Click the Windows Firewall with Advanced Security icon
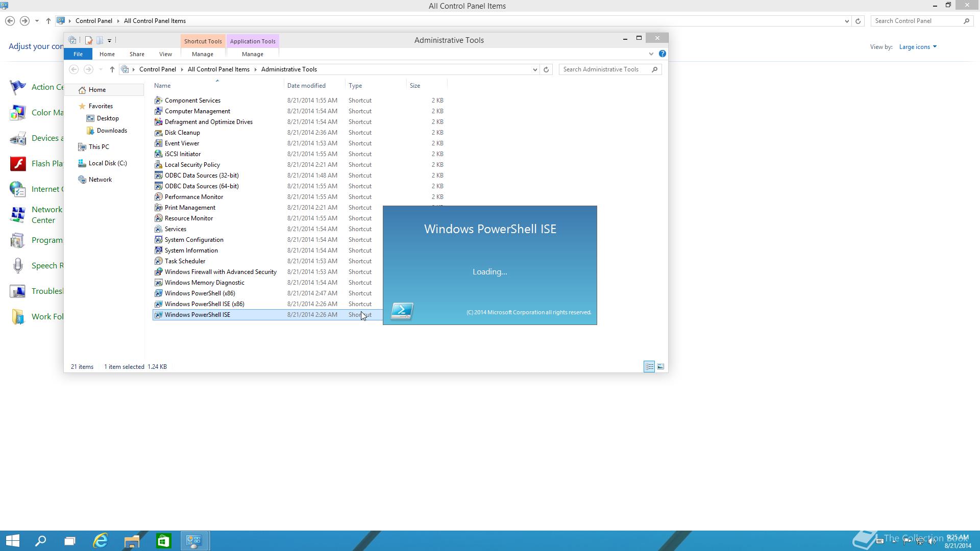 [x=158, y=272]
